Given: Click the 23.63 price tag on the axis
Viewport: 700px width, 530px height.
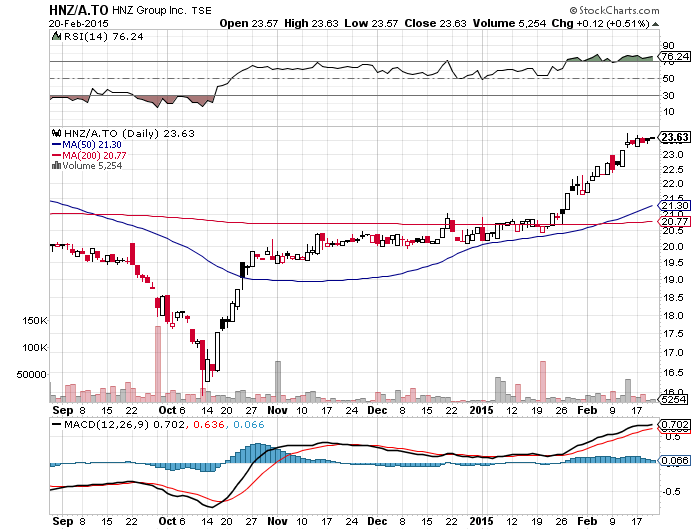Looking at the screenshot, I should pyautogui.click(x=675, y=137).
